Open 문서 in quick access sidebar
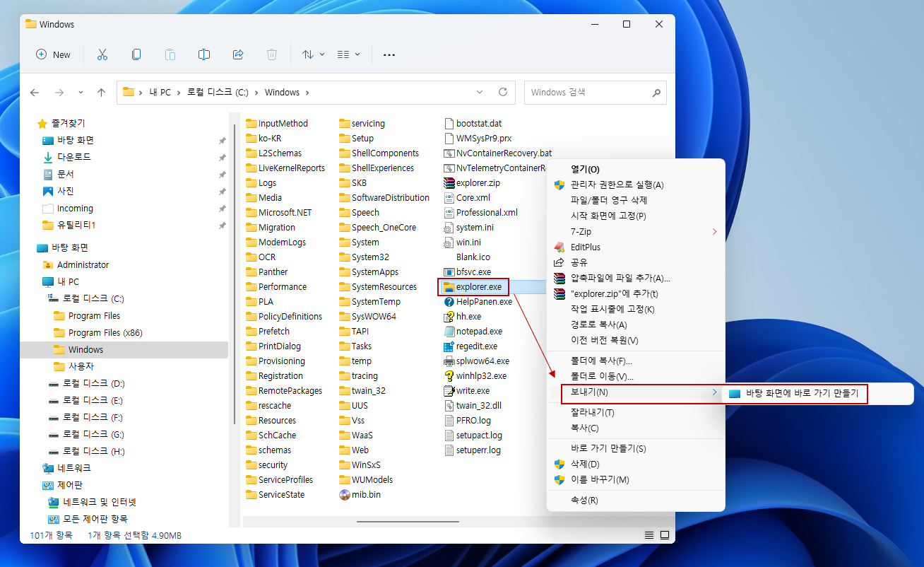Screen dimensions: 924x567 click(x=66, y=174)
